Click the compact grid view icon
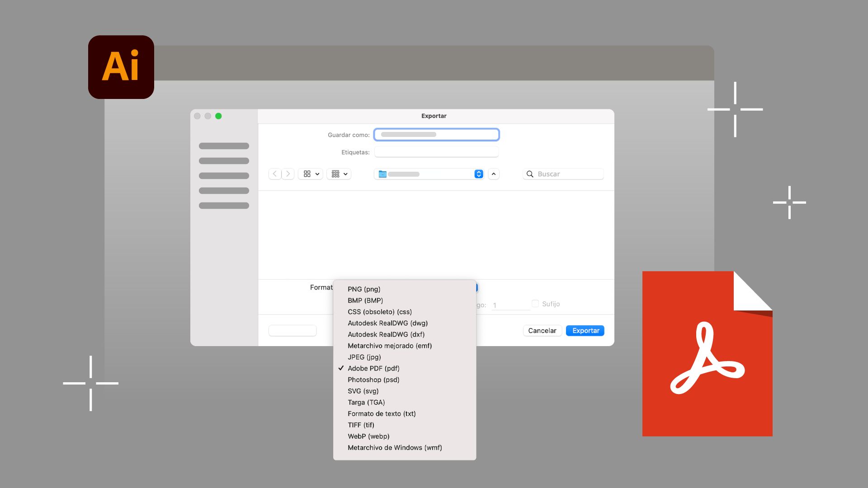This screenshot has width=868, height=488. [335, 174]
